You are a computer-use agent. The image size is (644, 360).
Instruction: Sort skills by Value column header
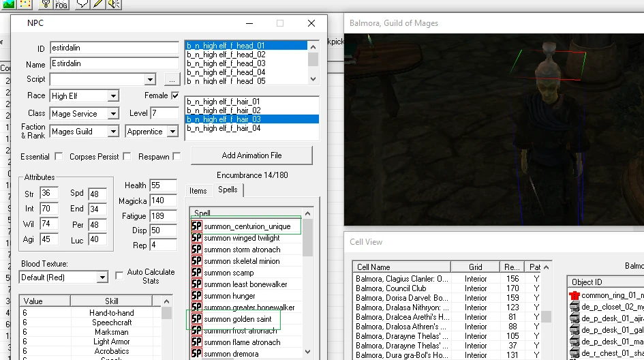[45, 301]
